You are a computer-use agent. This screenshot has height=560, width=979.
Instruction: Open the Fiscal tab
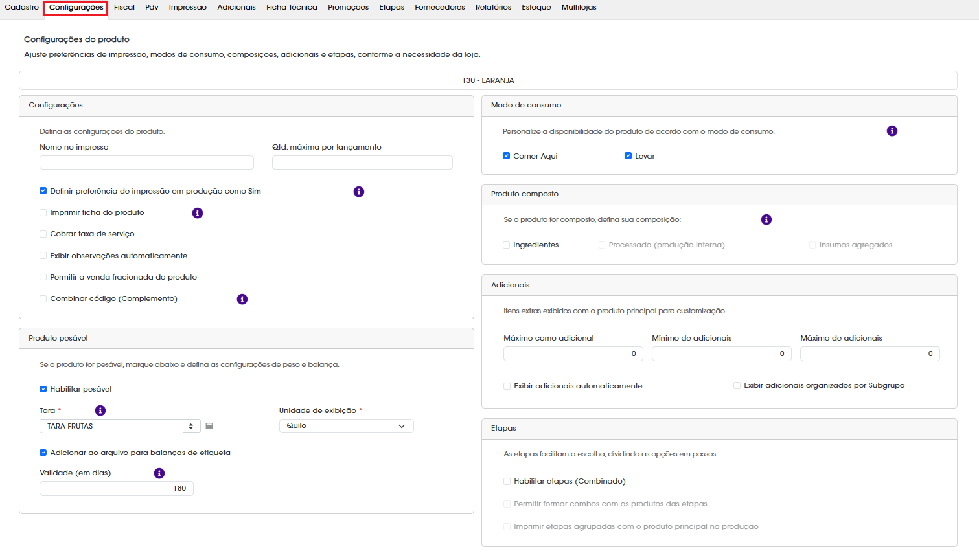click(x=124, y=7)
